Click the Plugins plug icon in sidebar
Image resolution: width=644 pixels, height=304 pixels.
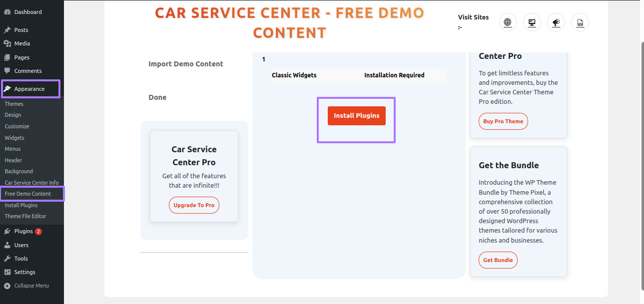pos(7,231)
